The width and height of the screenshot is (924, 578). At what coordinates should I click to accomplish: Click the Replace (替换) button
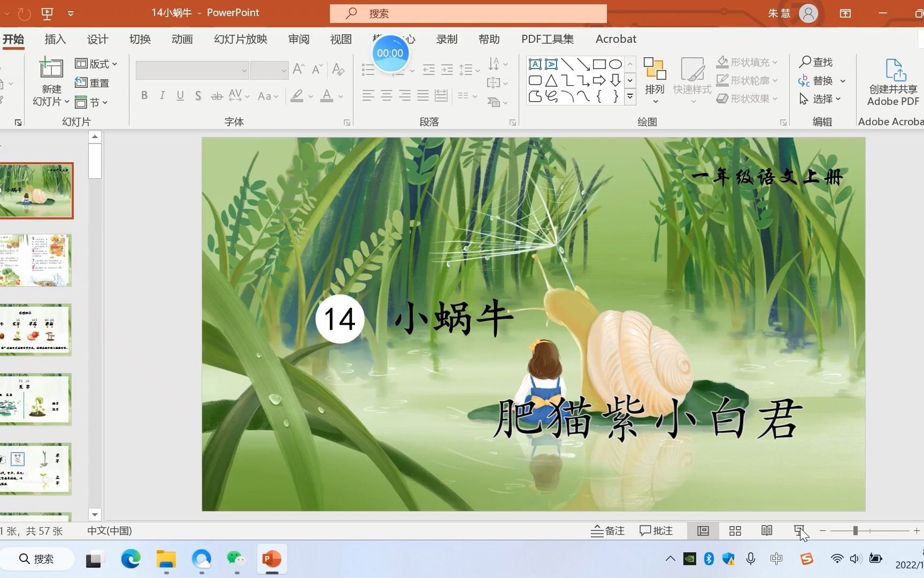point(822,81)
